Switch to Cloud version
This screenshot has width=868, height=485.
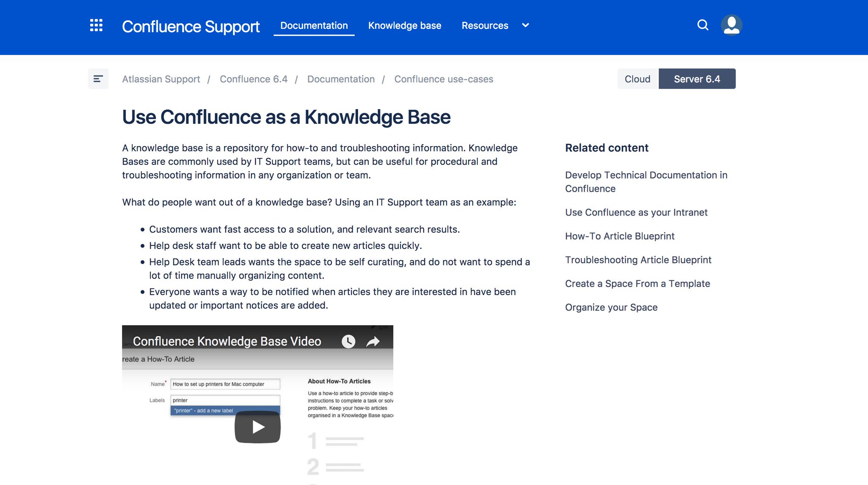(637, 79)
